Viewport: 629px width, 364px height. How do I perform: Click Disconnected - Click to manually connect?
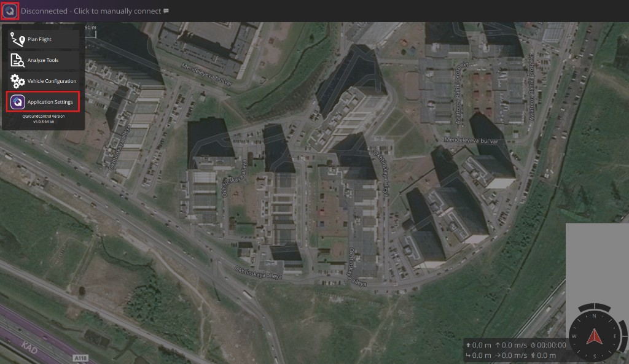click(91, 11)
